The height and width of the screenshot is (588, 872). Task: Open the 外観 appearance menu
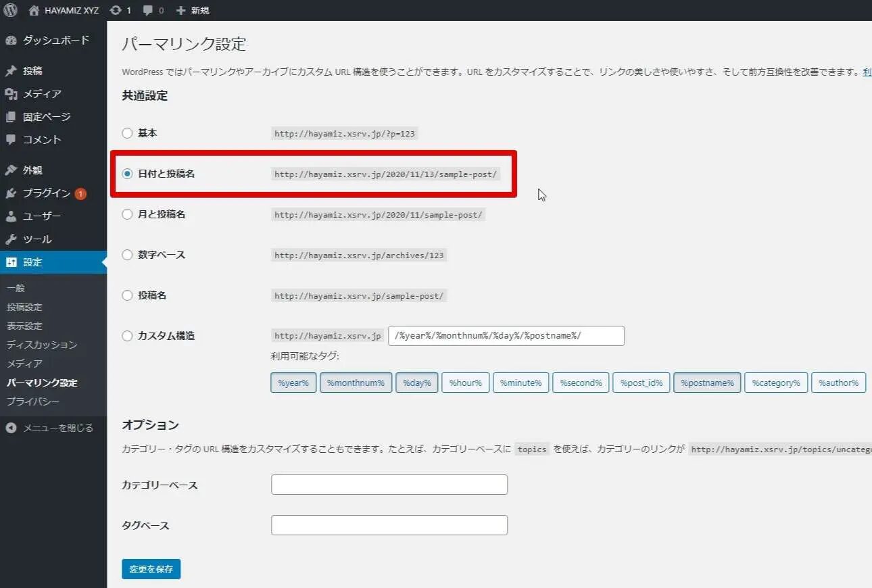pos(32,170)
